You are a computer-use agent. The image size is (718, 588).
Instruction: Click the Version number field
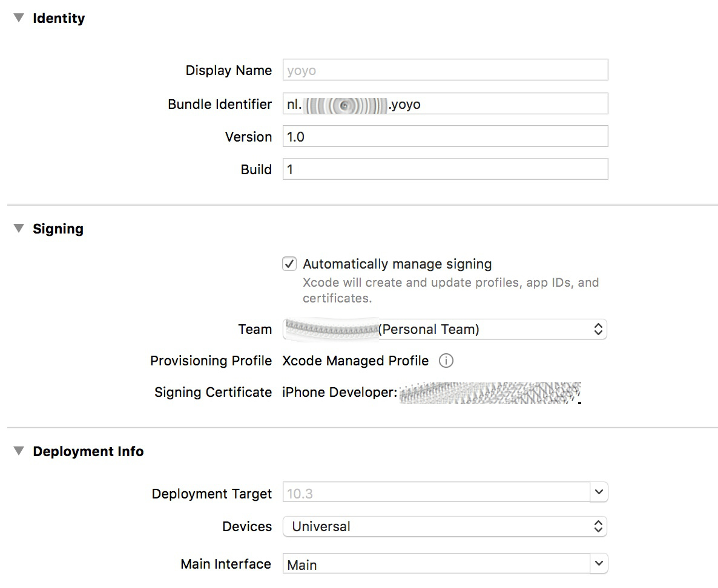pos(444,137)
